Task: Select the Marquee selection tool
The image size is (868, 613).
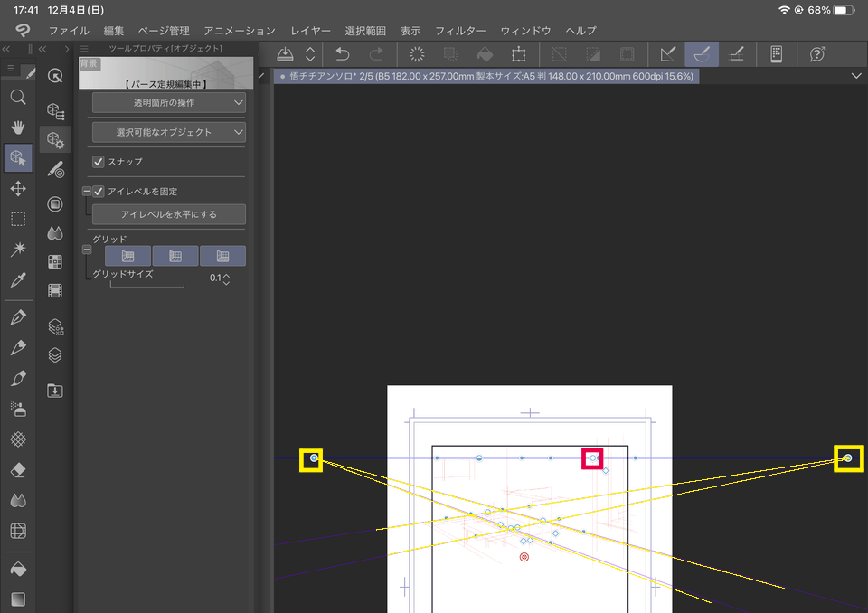Action: pyautogui.click(x=17, y=218)
